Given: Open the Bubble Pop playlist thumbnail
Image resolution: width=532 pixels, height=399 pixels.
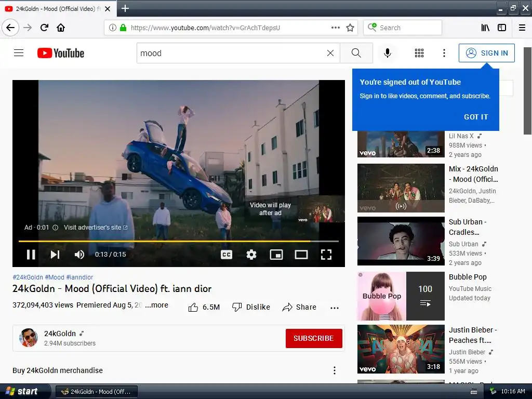Looking at the screenshot, I should 401,296.
